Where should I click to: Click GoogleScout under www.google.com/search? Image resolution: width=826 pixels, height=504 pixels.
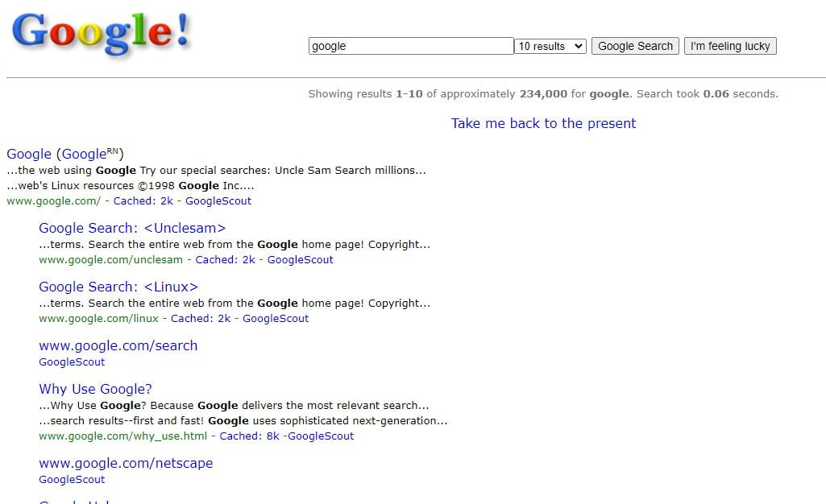click(72, 362)
